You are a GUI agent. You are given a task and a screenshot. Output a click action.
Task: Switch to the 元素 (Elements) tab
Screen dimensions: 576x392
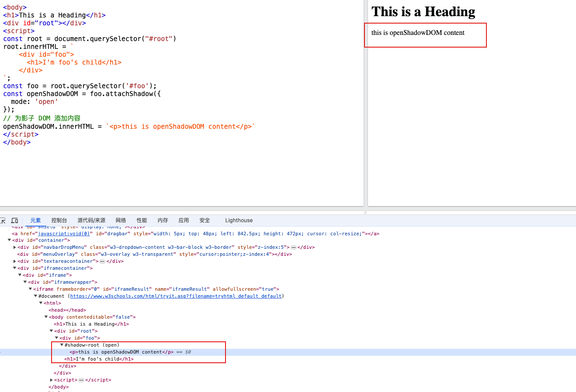coord(36,220)
